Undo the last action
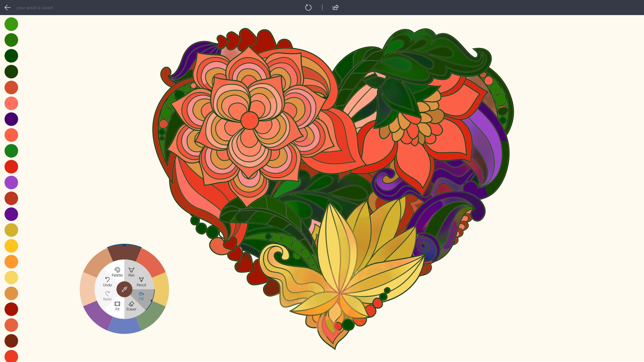The width and height of the screenshot is (644, 362). [107, 282]
